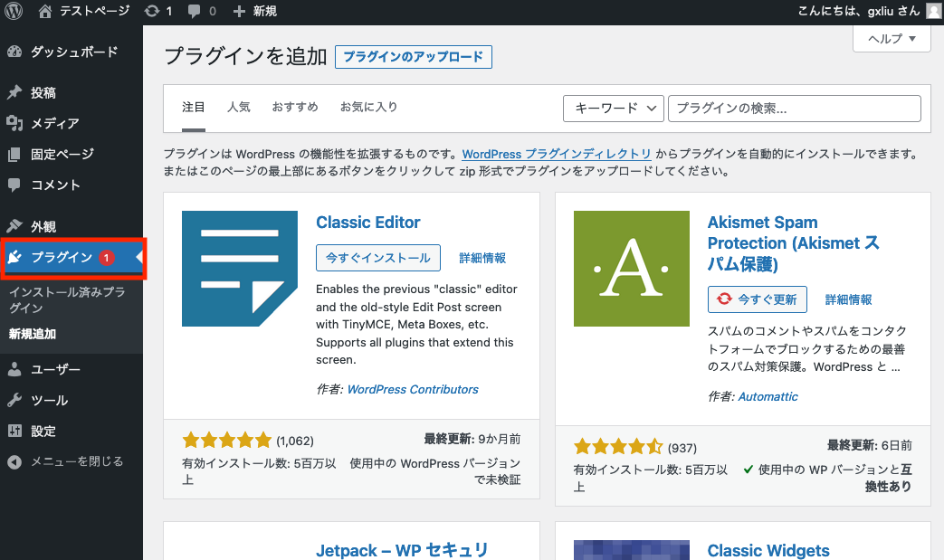This screenshot has height=560, width=944.
Task: Switch to the 人気 tab
Action: click(x=238, y=107)
